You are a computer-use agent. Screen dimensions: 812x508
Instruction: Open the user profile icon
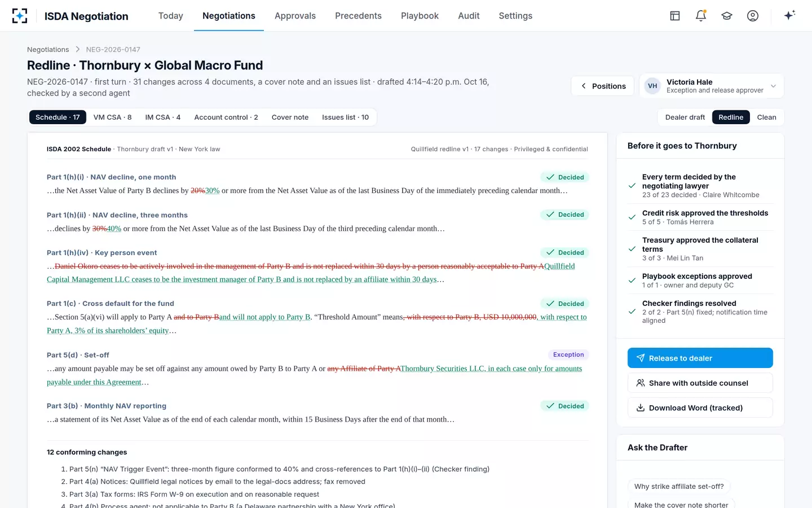(x=753, y=16)
